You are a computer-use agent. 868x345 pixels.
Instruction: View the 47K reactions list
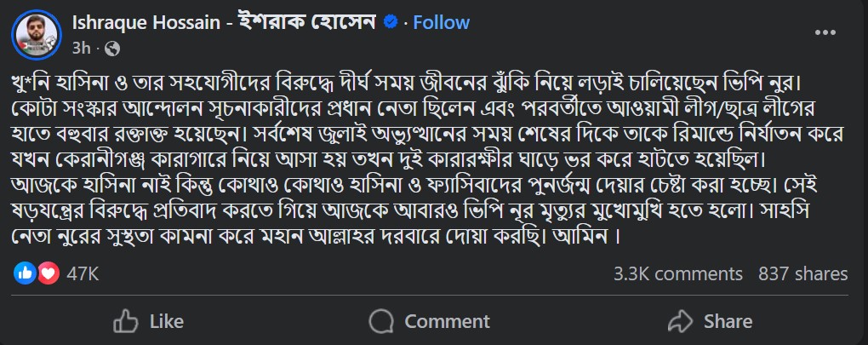82,274
